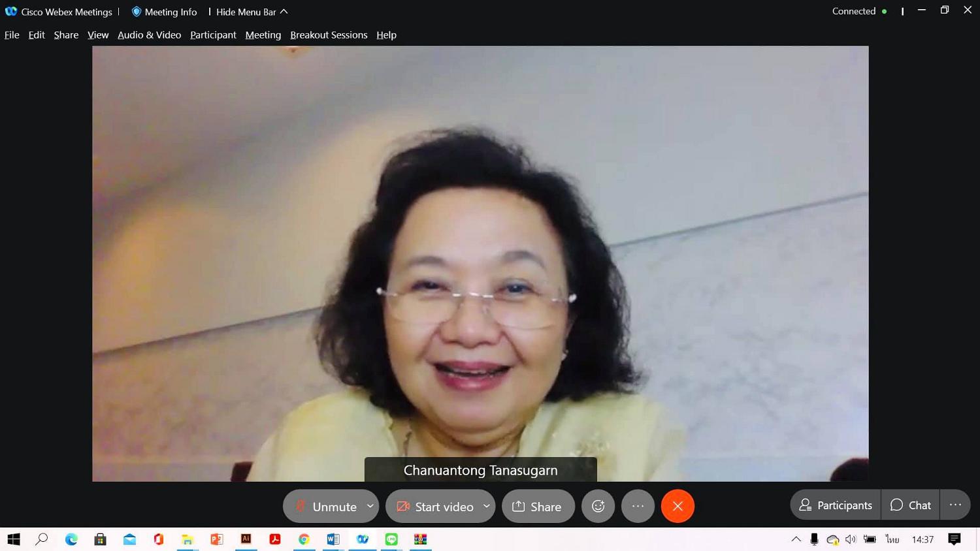Click the OneDrive cloud tray icon
980x551 pixels.
tap(832, 539)
